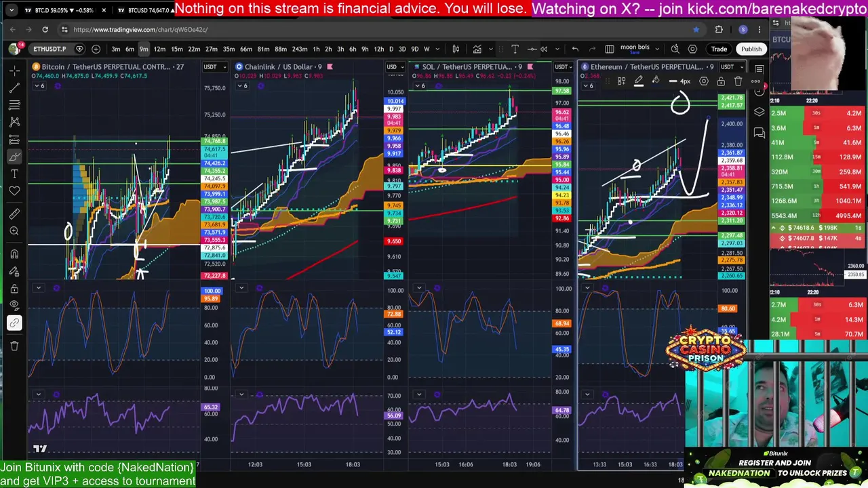Reload the browser page
Screen dimensions: 868x488
tap(45, 29)
